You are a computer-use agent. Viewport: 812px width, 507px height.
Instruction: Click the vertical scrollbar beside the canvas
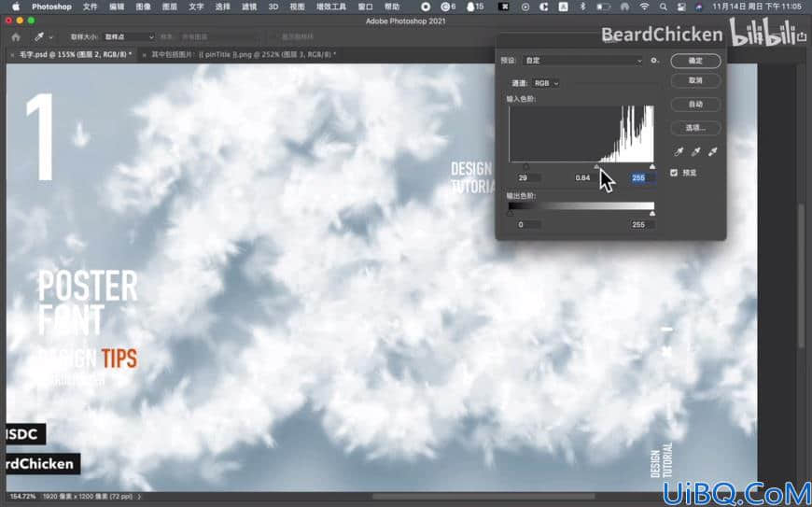tap(801, 275)
